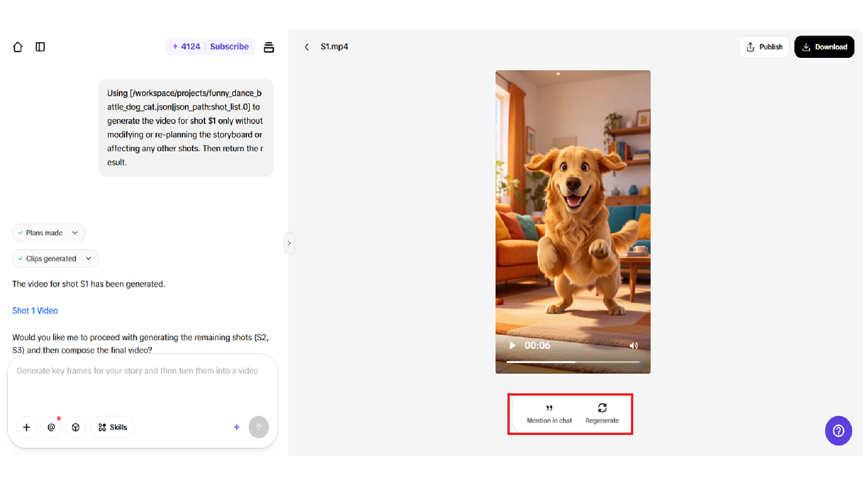This screenshot has height=488, width=868.
Task: Regenerate the video clip
Action: 602,414
